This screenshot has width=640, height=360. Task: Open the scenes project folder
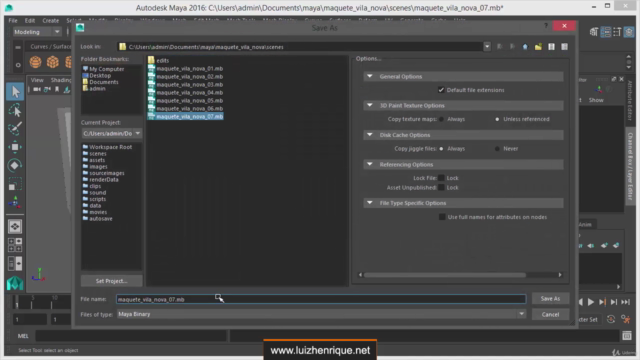(98, 153)
